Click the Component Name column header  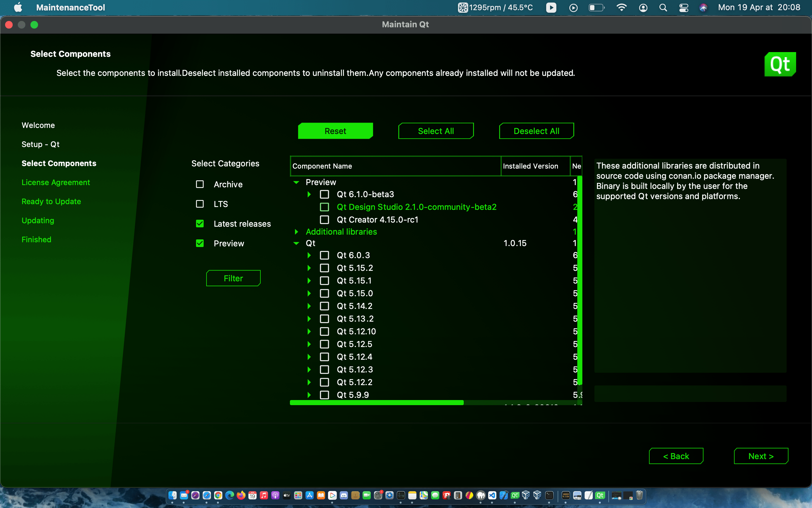(396, 166)
